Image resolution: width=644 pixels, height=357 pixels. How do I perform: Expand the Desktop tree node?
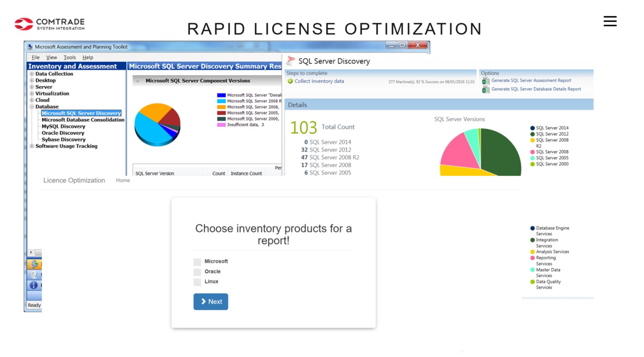tap(32, 81)
